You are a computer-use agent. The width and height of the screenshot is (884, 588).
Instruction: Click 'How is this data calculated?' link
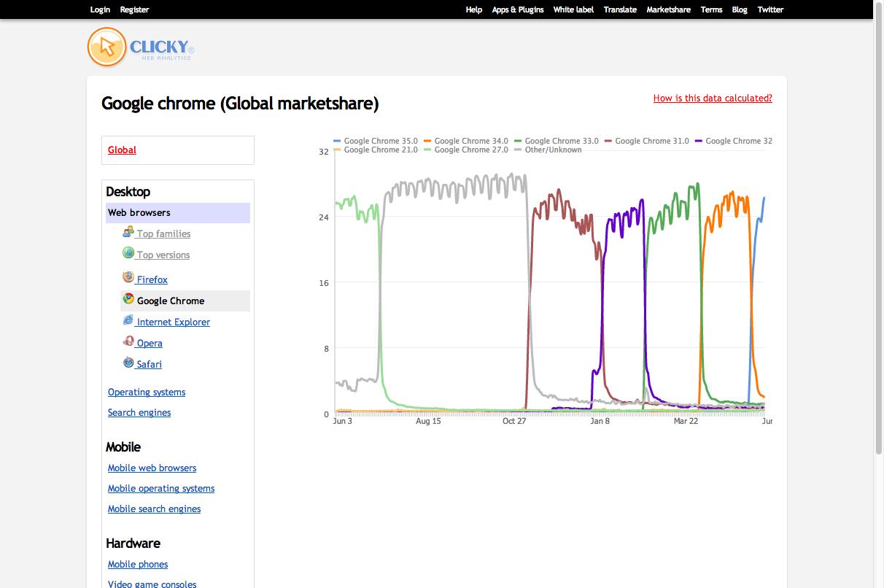(x=713, y=98)
